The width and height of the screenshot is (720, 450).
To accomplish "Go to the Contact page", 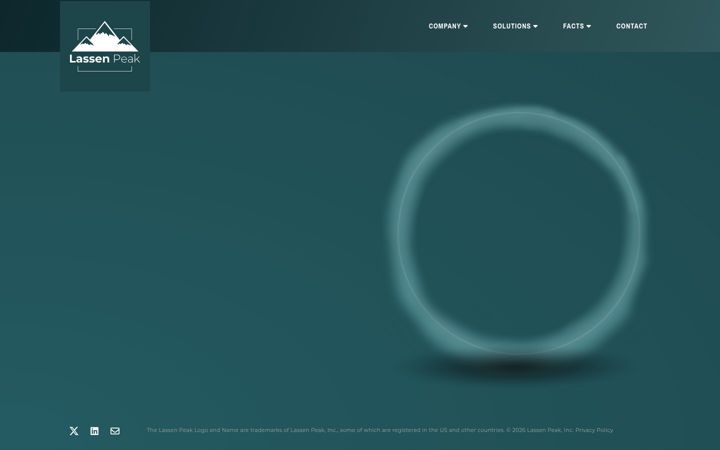I will [631, 26].
